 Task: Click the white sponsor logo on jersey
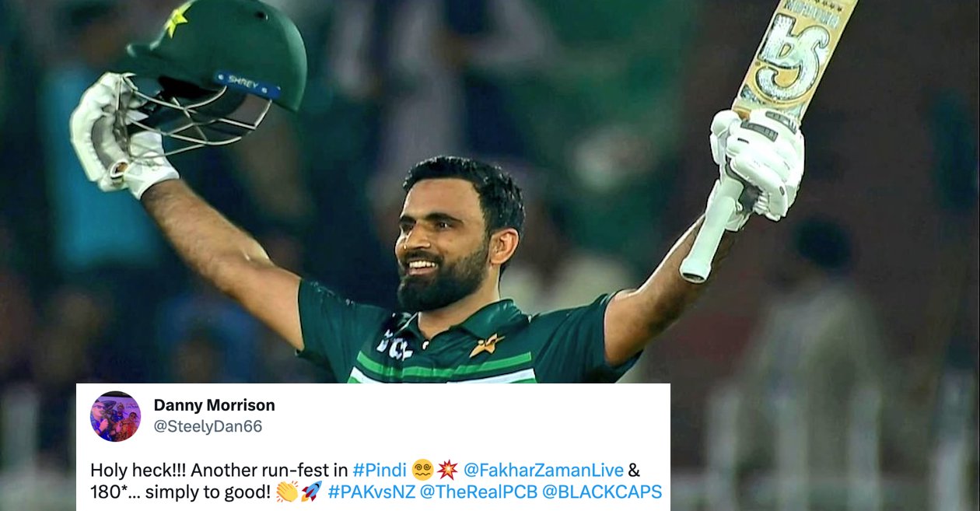click(395, 345)
